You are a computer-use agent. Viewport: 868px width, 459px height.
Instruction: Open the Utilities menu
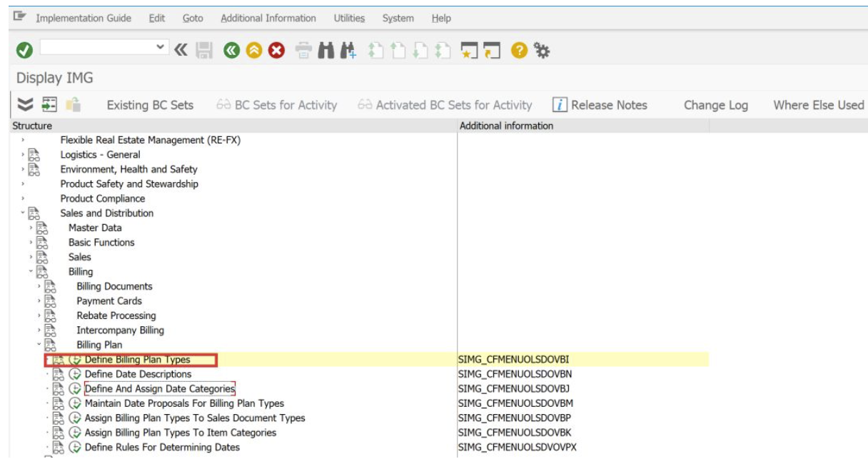click(349, 19)
